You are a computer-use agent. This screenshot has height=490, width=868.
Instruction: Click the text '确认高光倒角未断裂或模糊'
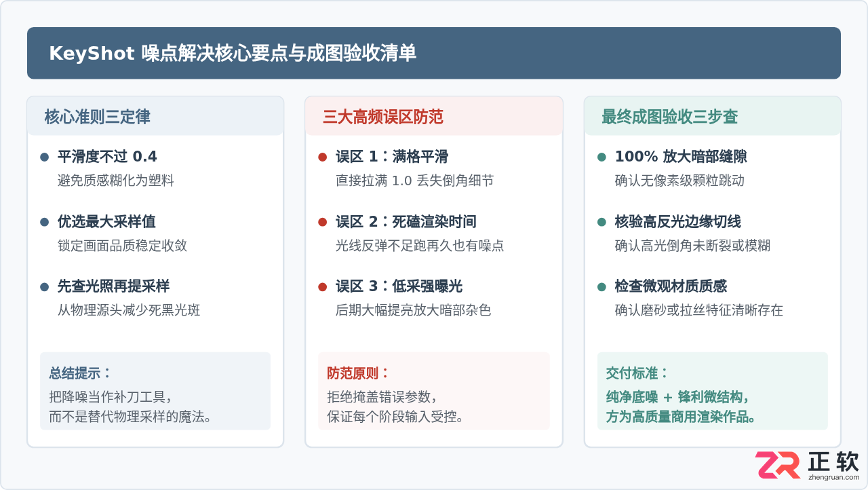692,245
